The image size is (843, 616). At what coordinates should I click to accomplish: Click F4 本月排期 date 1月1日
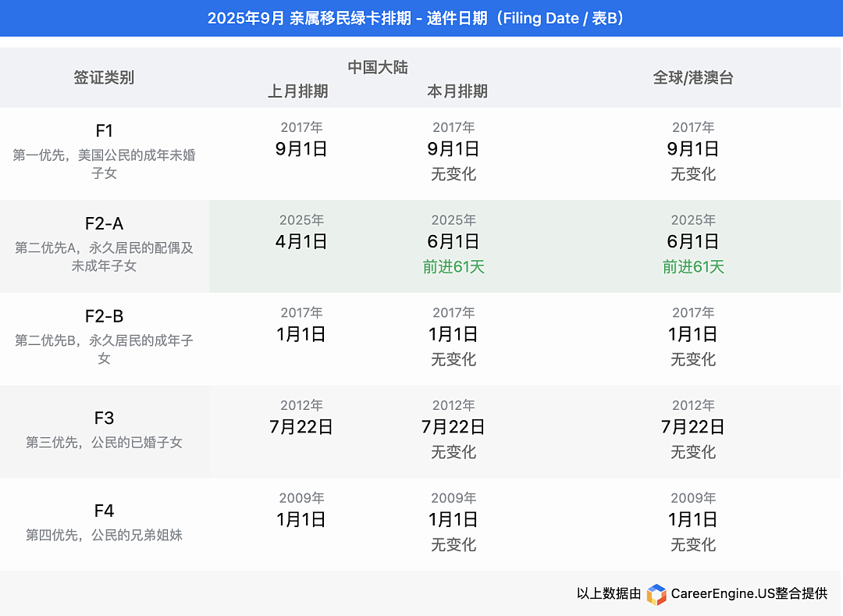(454, 520)
